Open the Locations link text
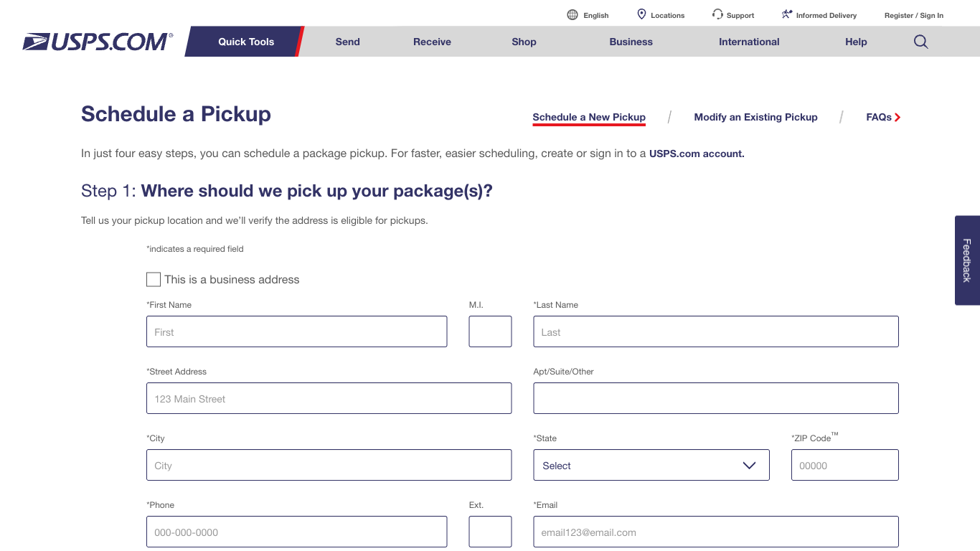 coord(667,15)
